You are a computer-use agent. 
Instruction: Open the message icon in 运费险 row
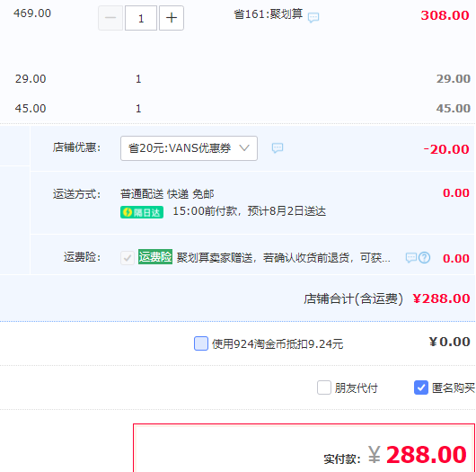coord(411,258)
